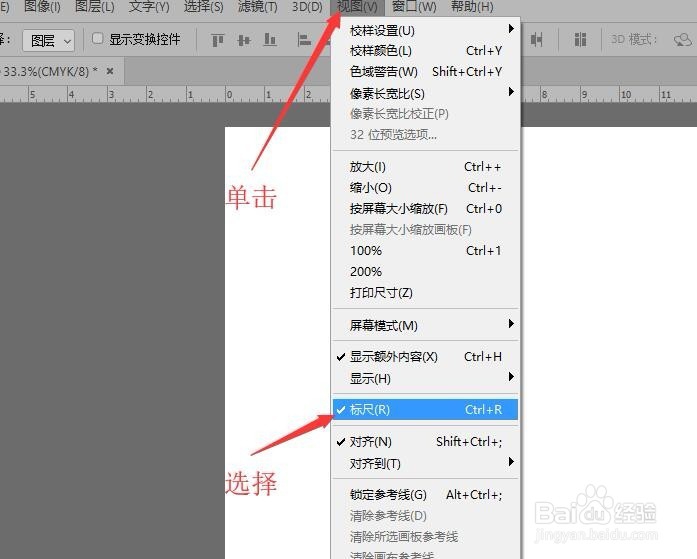
Task: Choose 校样颜色(L) from the menu
Action: [x=425, y=51]
